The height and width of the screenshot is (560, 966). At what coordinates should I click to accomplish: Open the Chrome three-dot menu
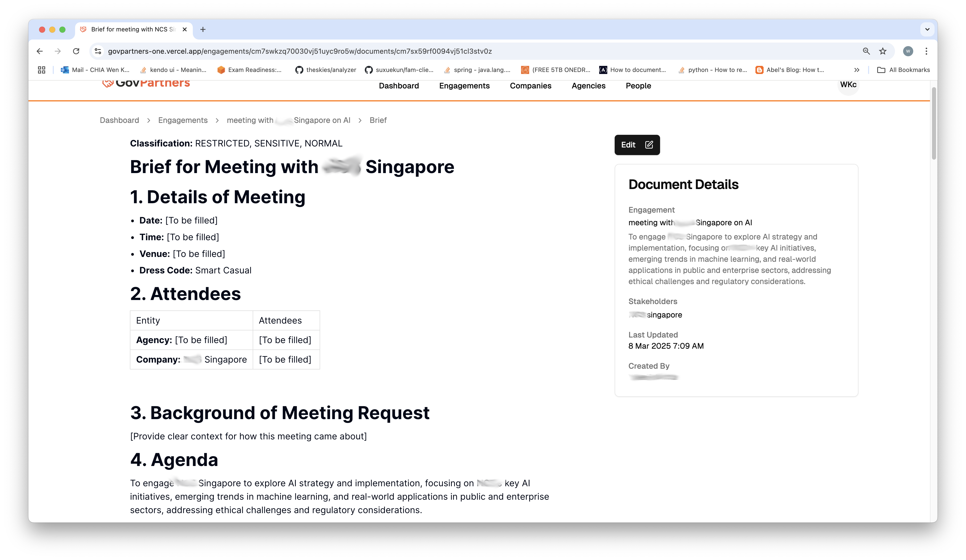pyautogui.click(x=926, y=51)
